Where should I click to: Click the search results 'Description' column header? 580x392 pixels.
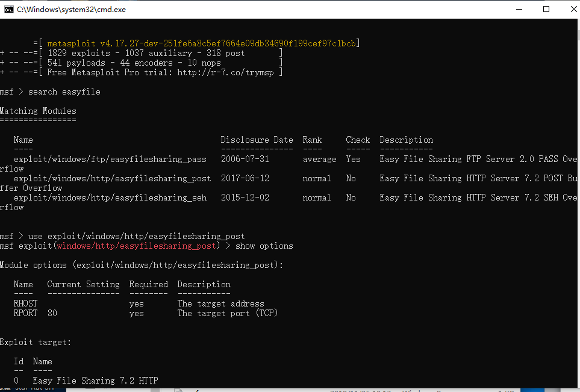pyautogui.click(x=406, y=140)
